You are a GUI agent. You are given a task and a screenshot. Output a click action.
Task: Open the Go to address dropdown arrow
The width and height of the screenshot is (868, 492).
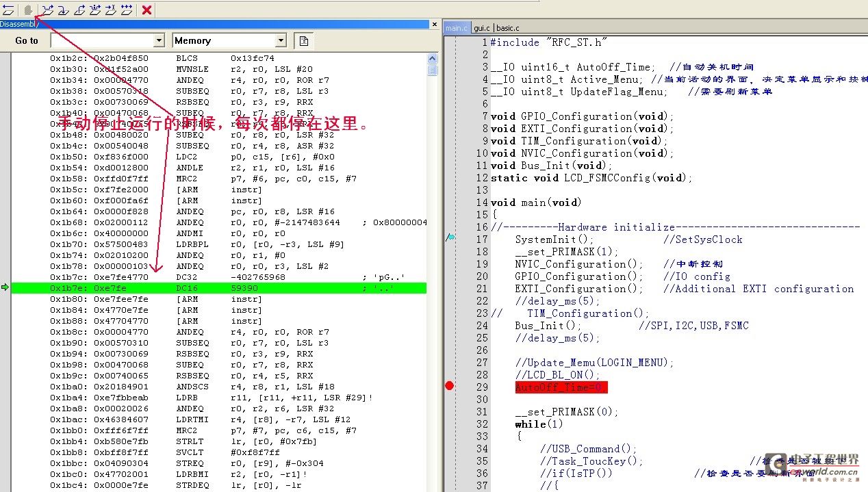pyautogui.click(x=159, y=41)
